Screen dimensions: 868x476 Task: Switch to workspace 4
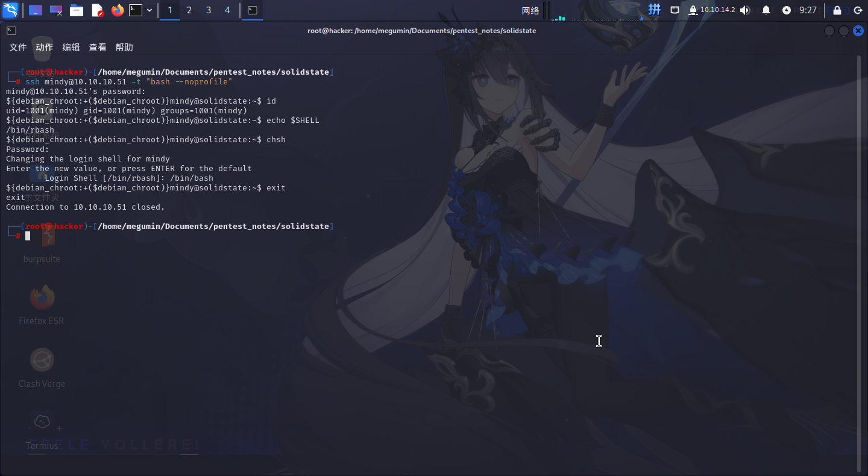click(227, 10)
